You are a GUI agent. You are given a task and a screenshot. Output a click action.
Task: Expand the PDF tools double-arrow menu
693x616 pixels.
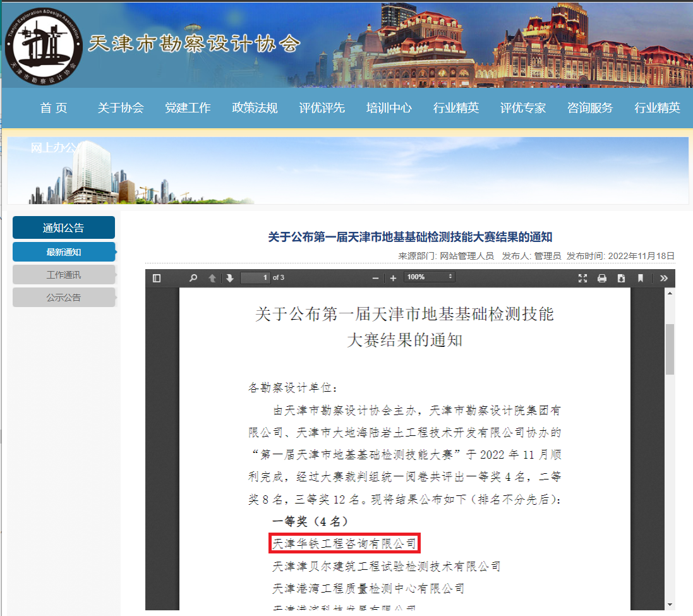(663, 278)
